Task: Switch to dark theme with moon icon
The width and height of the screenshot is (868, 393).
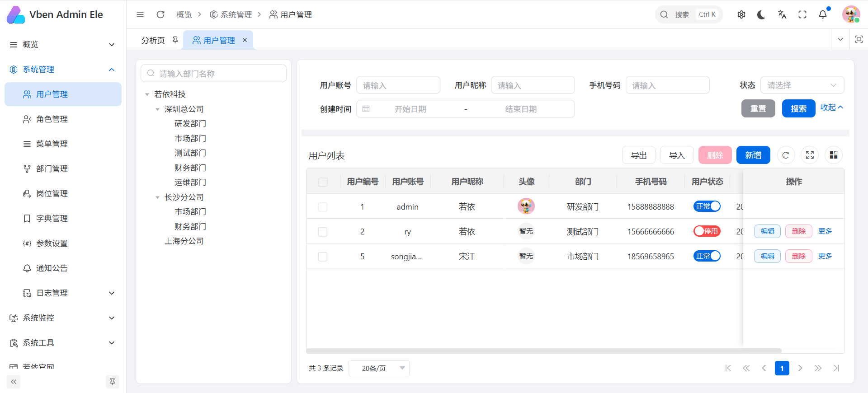Action: click(x=761, y=14)
